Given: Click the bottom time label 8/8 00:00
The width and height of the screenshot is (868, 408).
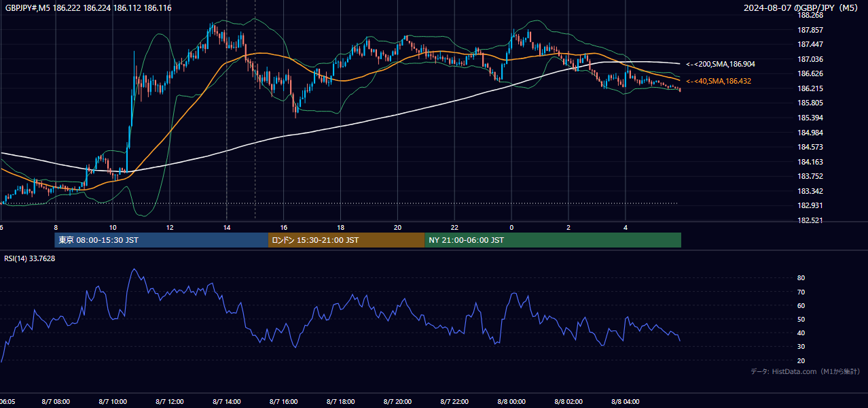Looking at the screenshot, I should 511,402.
